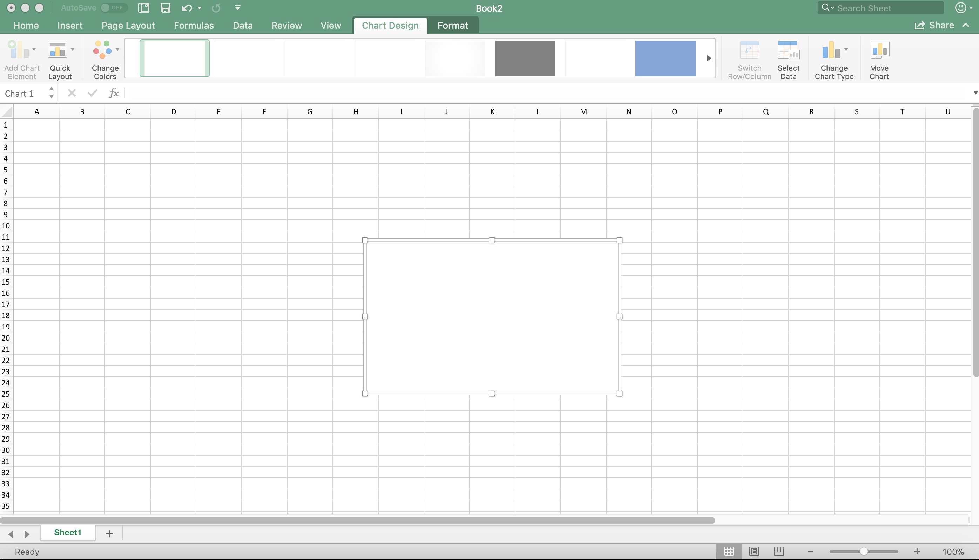Screen dimensions: 979x560
Task: Toggle the AutoSave switch
Action: (114, 8)
